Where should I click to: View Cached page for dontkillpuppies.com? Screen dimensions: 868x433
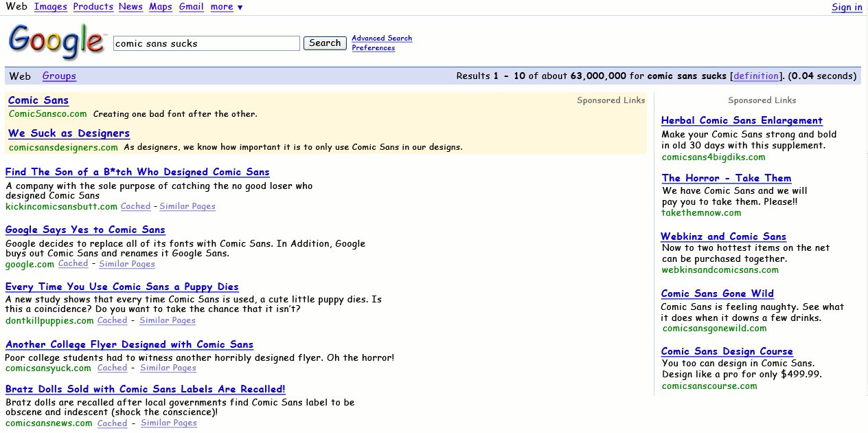click(112, 320)
